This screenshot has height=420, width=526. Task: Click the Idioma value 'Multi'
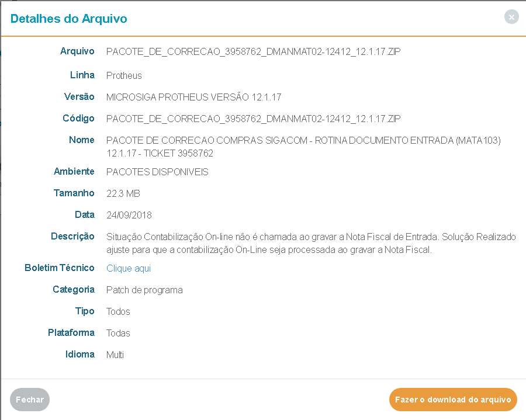pyautogui.click(x=115, y=355)
